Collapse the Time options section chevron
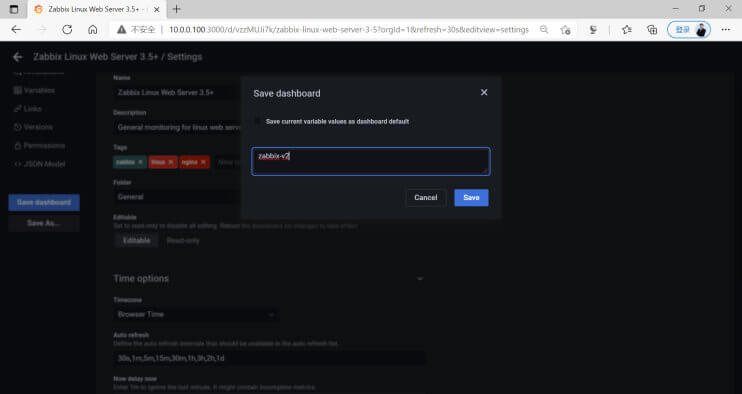 pyautogui.click(x=419, y=279)
